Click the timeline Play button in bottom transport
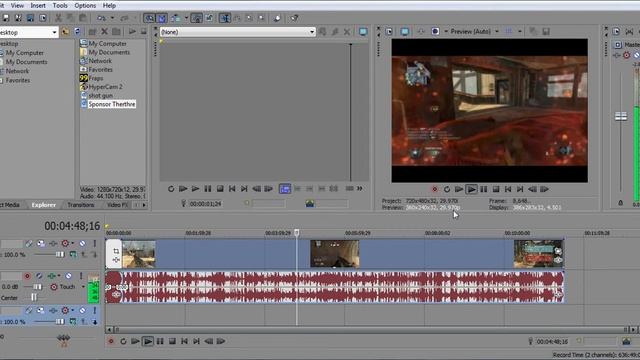This screenshot has height=360, width=640. pos(148,341)
